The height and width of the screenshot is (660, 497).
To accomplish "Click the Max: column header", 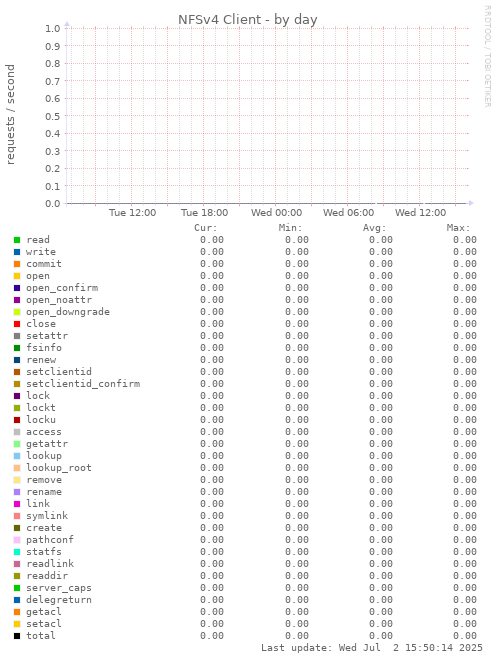I will click(458, 228).
